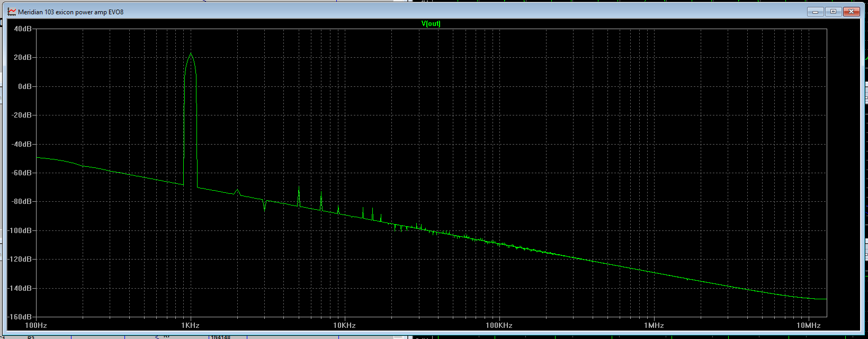Minimize the Meridian 103 plot window
The width and height of the screenshot is (868, 339).
[816, 12]
